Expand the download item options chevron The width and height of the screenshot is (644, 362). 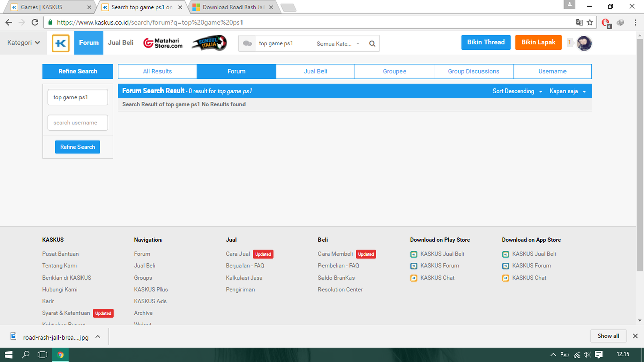tap(98, 337)
